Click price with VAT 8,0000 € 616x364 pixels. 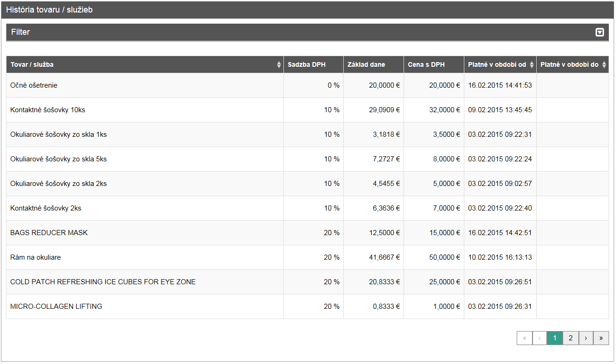click(446, 159)
